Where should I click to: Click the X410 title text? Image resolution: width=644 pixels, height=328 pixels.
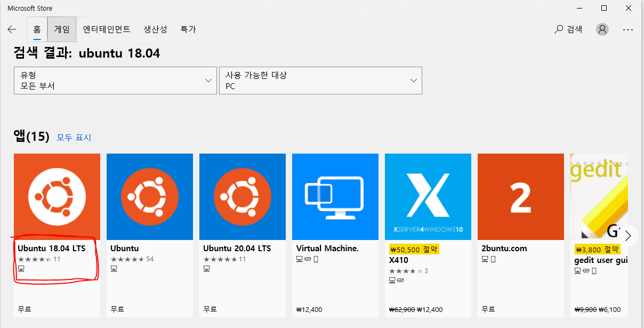coord(398,261)
